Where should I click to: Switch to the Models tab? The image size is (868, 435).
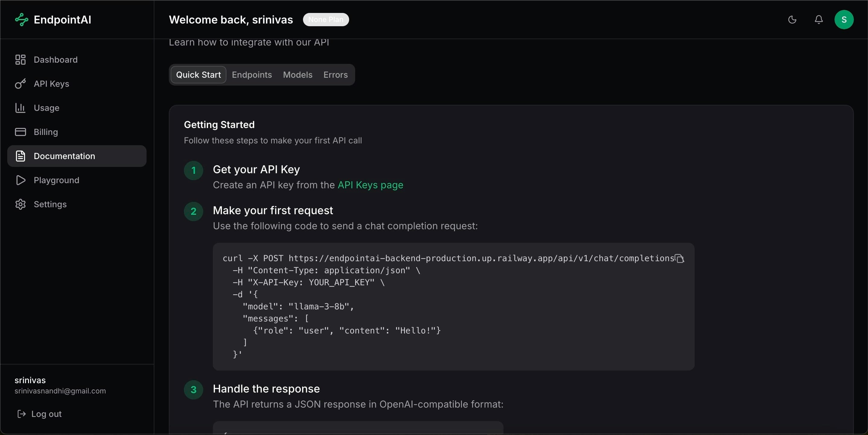pyautogui.click(x=298, y=75)
